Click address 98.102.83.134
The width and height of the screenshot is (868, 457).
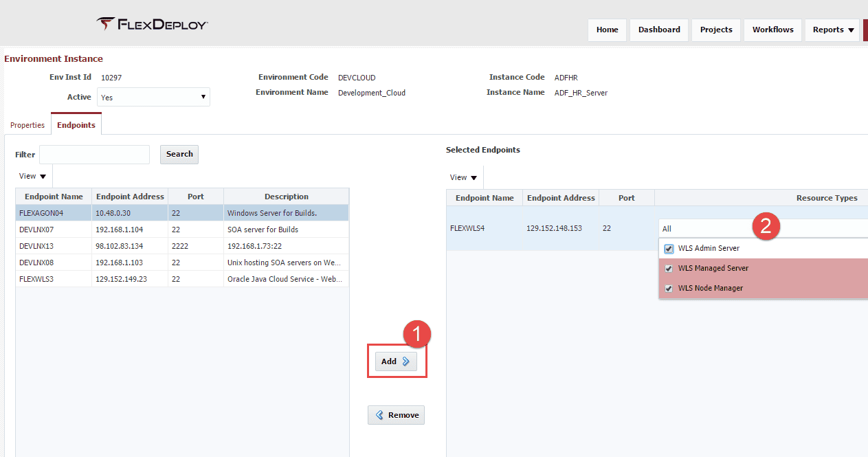(x=120, y=246)
